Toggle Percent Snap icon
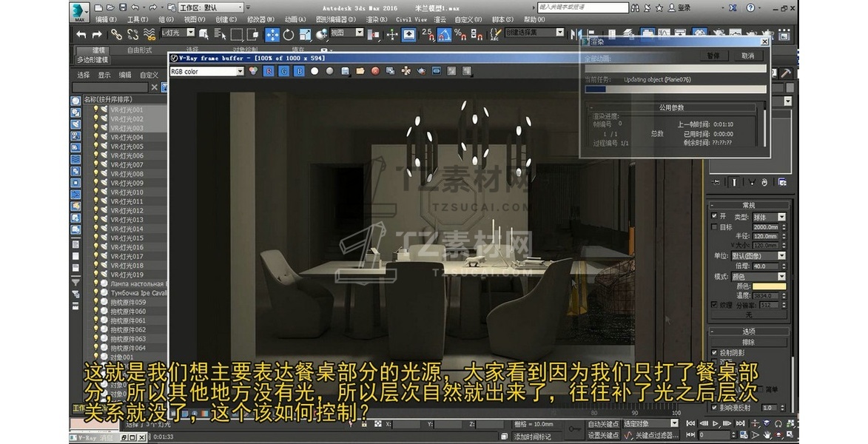The image size is (868, 444). pos(460,34)
